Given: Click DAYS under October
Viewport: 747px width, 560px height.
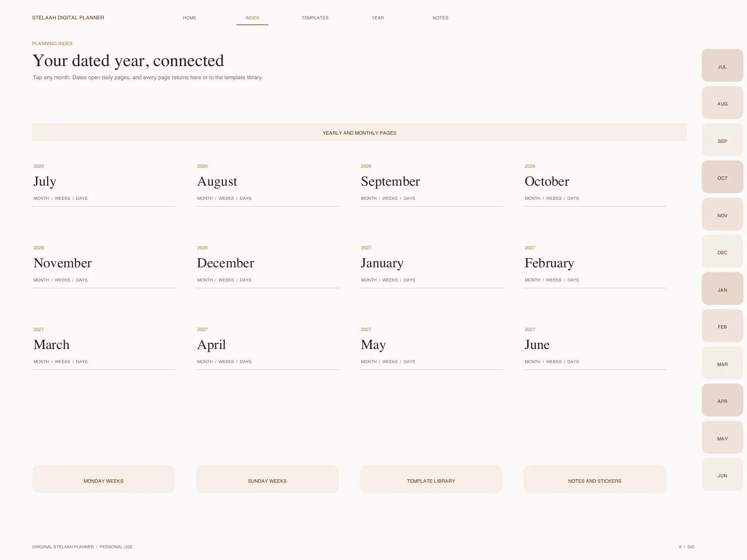Looking at the screenshot, I should click(x=573, y=198).
